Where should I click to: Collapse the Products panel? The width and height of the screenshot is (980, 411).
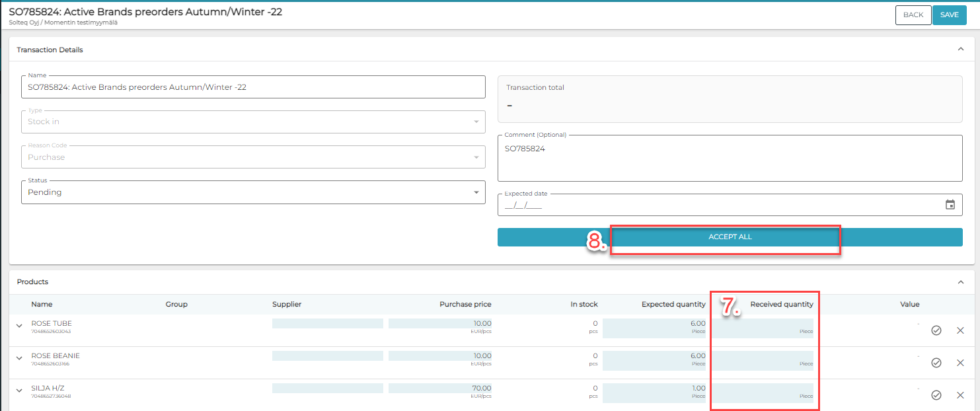(x=961, y=282)
